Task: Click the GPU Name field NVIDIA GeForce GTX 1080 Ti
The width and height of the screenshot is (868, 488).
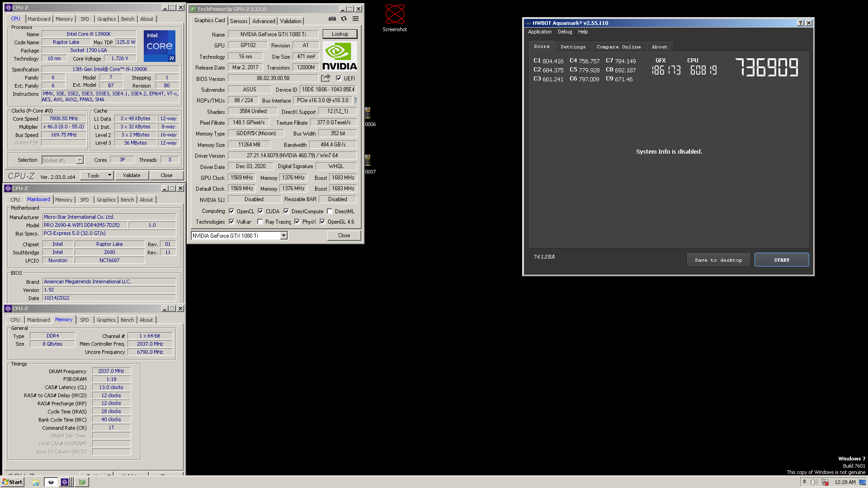Action: pos(273,34)
